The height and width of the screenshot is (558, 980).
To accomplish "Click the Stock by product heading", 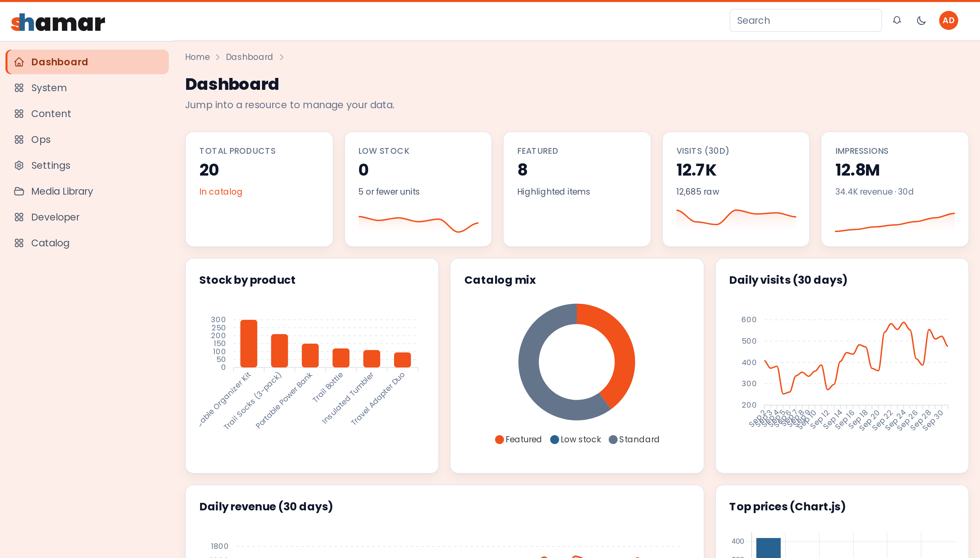I will (247, 280).
